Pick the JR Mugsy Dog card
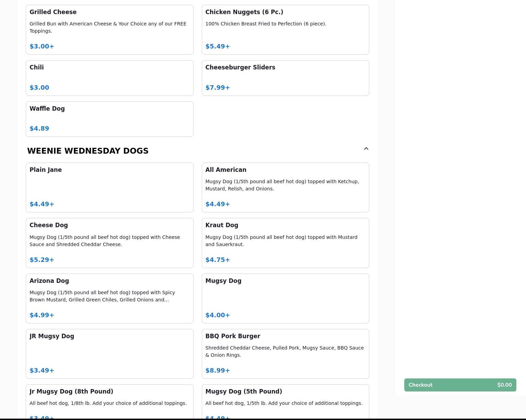Viewport: 526px width, 420px height. coord(109,354)
